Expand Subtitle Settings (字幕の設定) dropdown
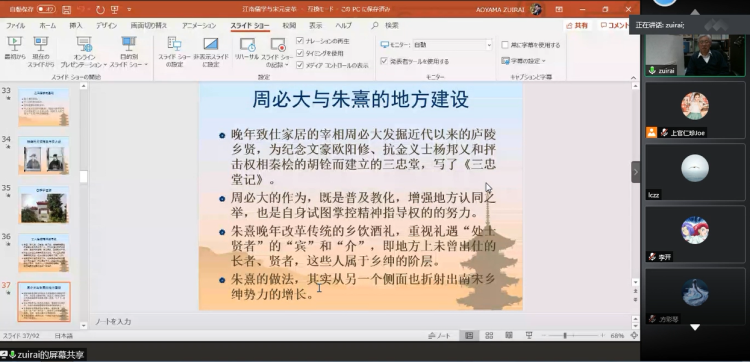The image size is (750, 362). point(524,61)
